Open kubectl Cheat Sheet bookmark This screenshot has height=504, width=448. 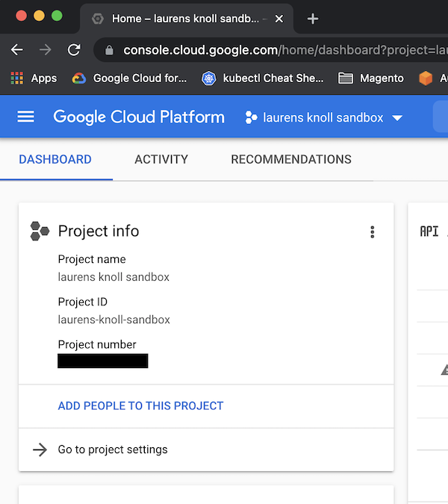(x=263, y=78)
